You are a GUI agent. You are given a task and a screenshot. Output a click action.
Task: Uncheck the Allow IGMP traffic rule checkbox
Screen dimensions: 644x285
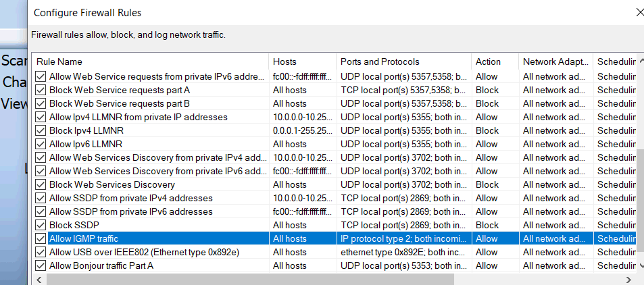coord(41,238)
